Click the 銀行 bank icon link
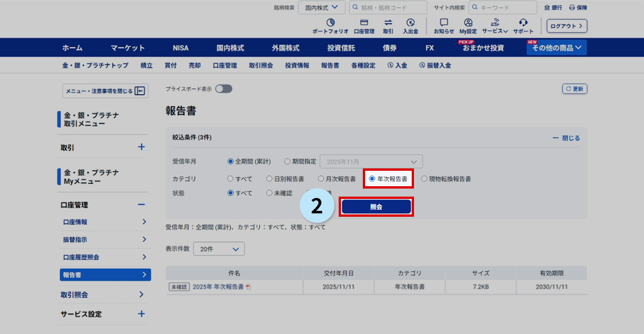The width and height of the screenshot is (644, 334). point(553,7)
